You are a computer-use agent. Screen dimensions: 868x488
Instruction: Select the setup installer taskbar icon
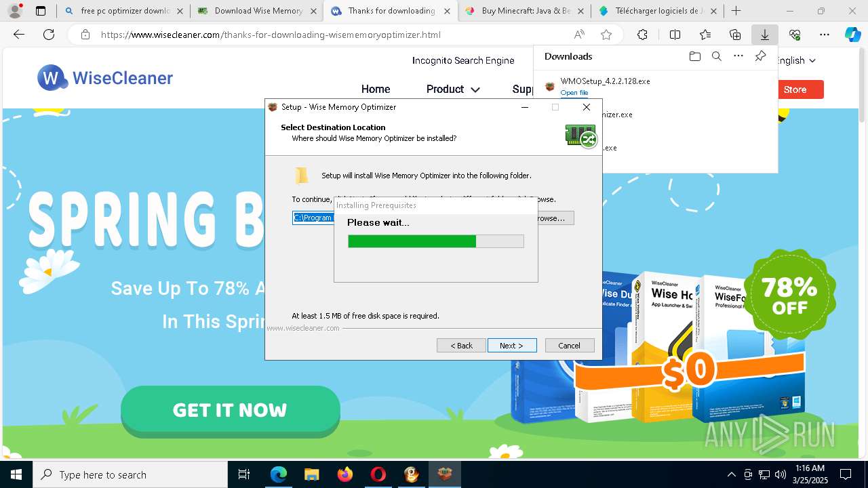(444, 474)
